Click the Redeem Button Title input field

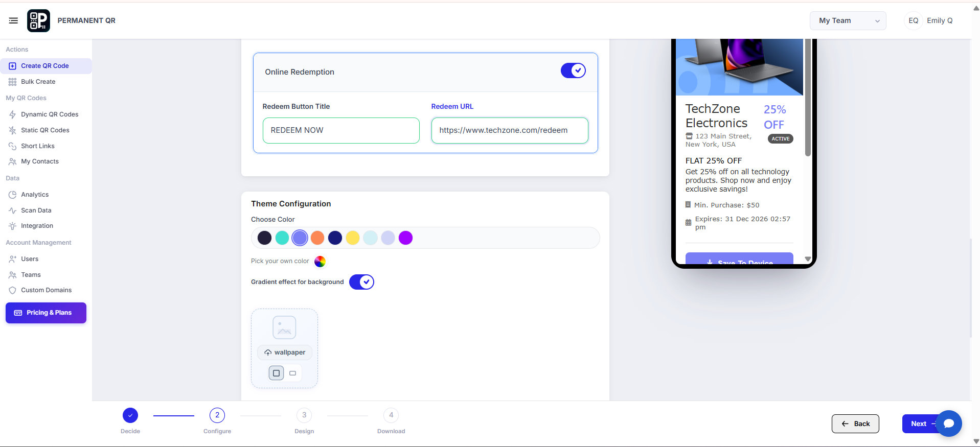click(x=341, y=130)
